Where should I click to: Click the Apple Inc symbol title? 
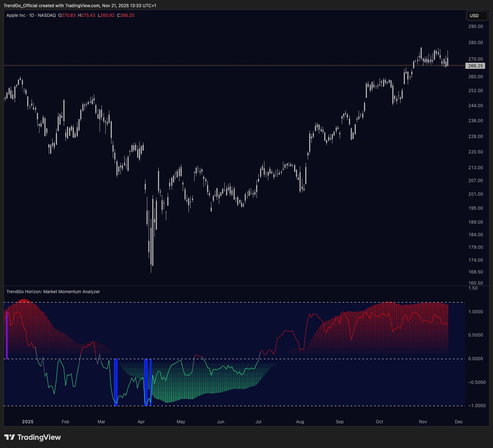click(x=16, y=15)
